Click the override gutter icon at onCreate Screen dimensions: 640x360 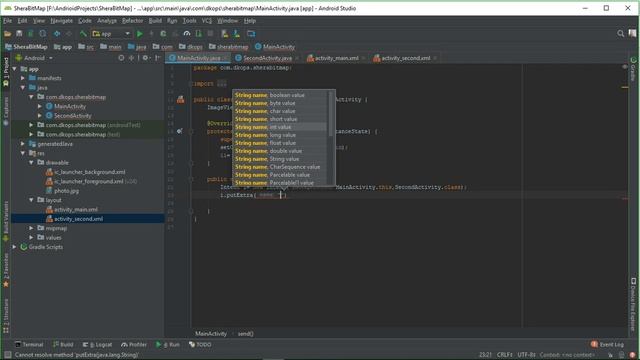click(x=180, y=131)
